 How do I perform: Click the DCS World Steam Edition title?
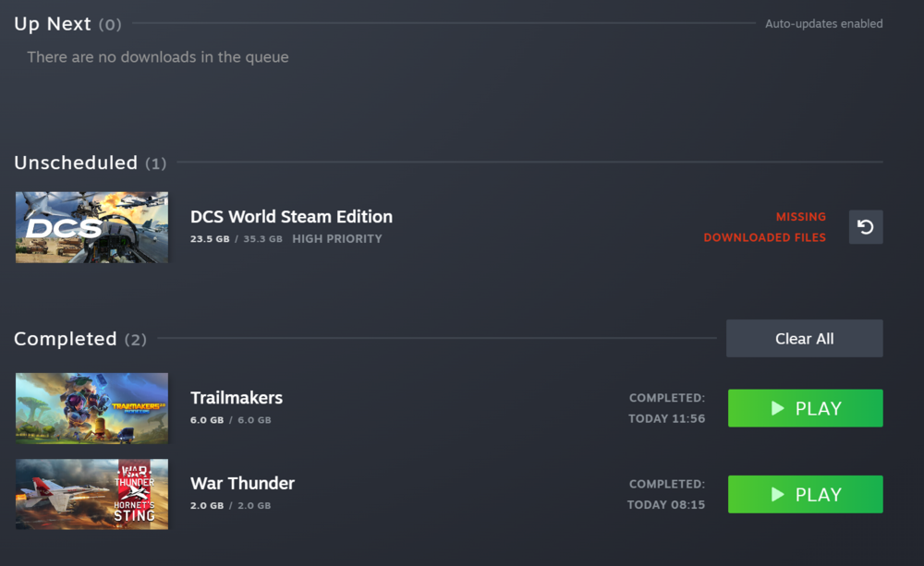pyautogui.click(x=291, y=217)
